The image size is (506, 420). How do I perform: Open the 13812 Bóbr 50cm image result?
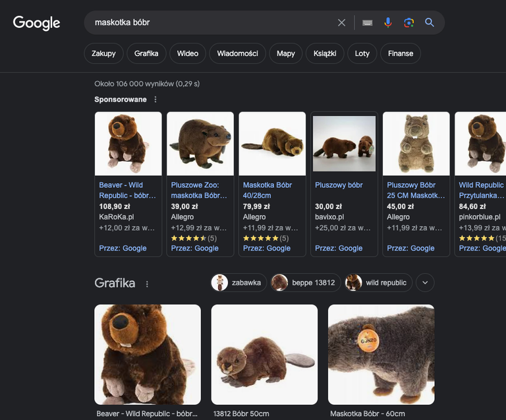coord(264,355)
